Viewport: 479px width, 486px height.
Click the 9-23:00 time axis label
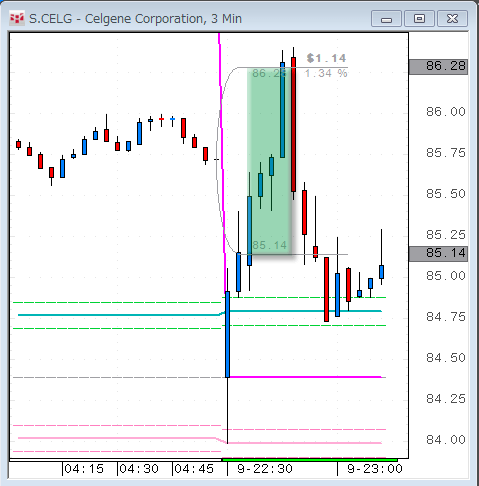click(x=375, y=469)
